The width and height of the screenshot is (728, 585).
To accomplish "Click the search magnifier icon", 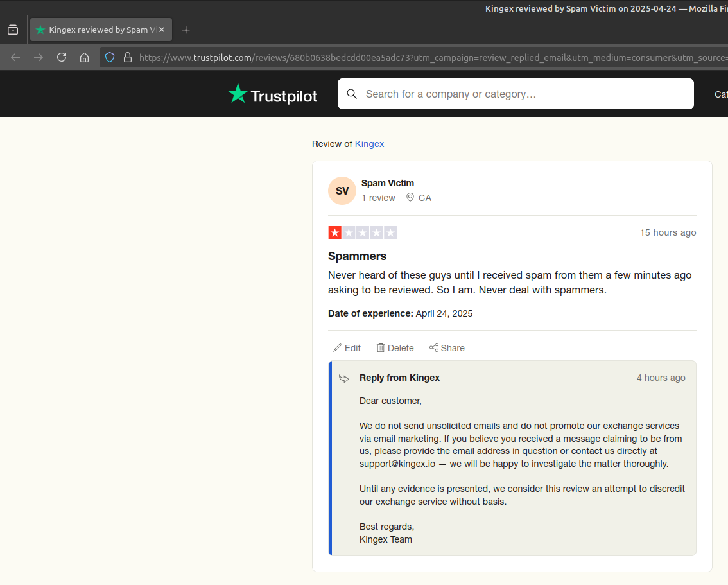I will (x=352, y=94).
